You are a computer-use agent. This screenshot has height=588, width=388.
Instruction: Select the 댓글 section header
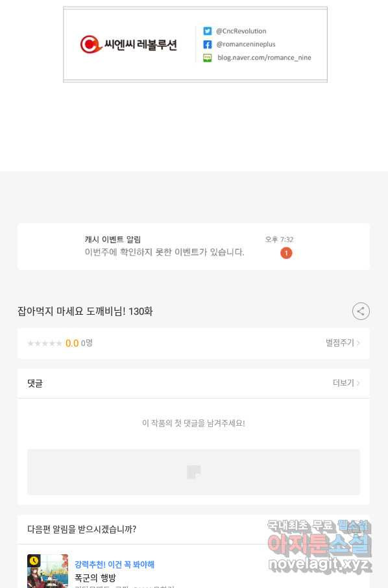[35, 384]
